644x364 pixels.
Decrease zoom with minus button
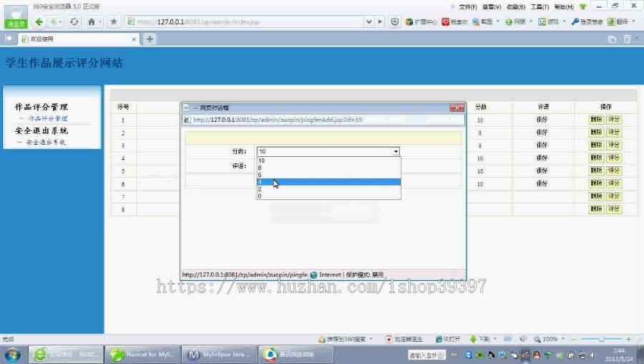pos(574,340)
